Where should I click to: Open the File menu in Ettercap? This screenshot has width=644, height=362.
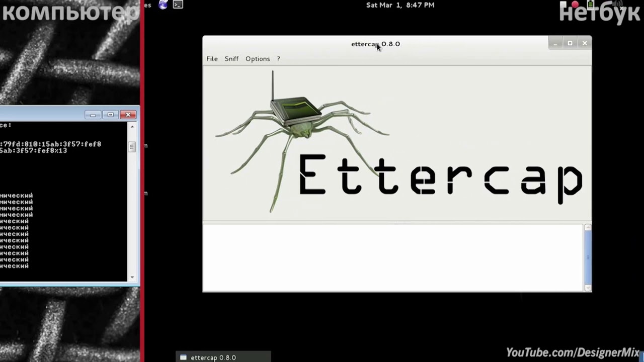[212, 59]
